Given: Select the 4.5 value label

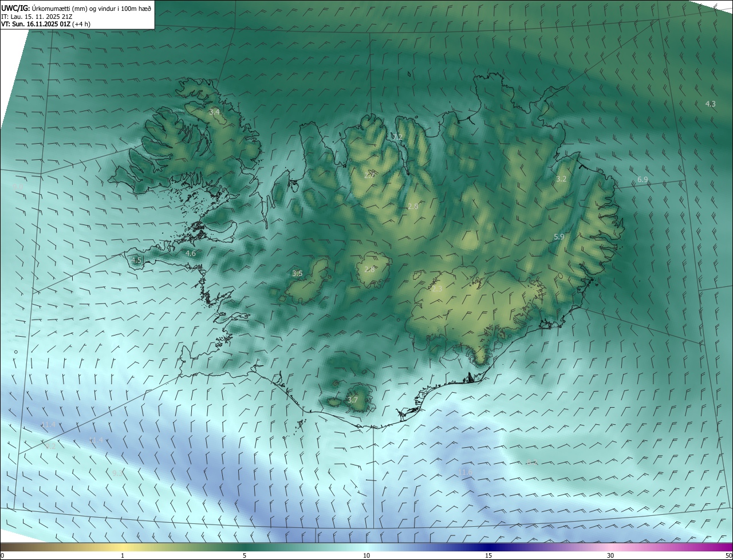Looking at the screenshot, I should 136,260.
